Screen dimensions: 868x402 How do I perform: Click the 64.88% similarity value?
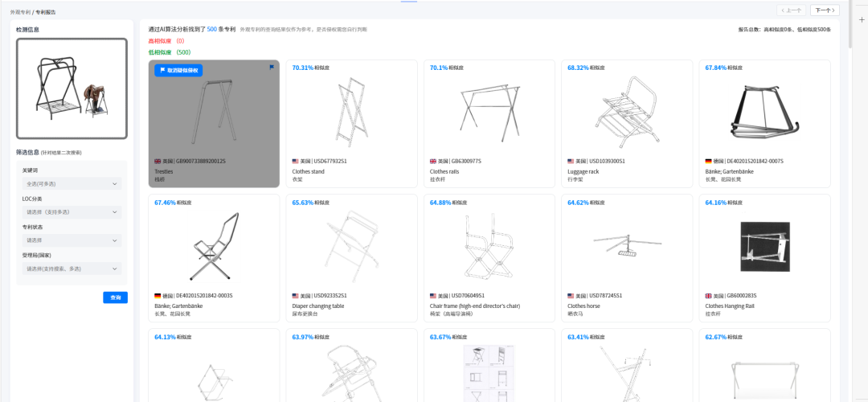(440, 202)
